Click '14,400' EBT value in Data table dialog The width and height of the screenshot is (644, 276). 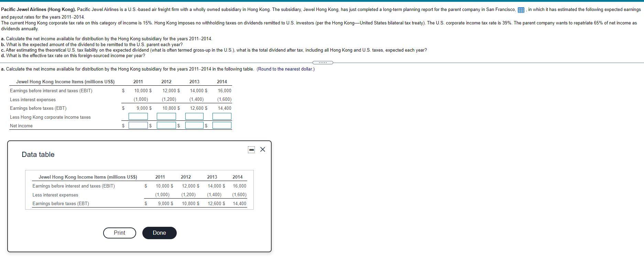(240, 203)
